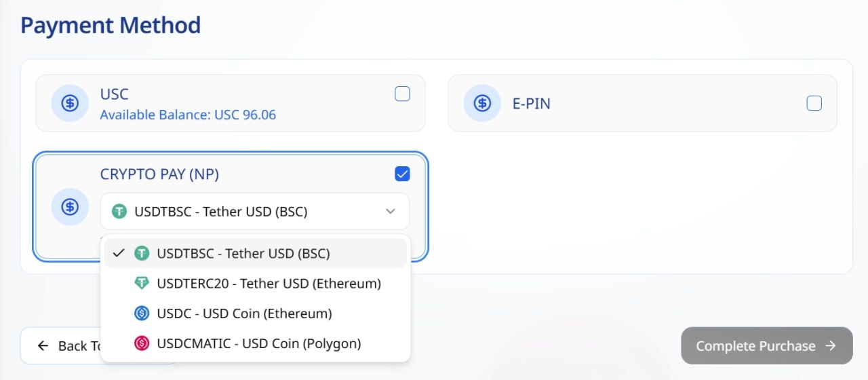Open the USDTBSC - Tether USD selector field

coord(255,212)
